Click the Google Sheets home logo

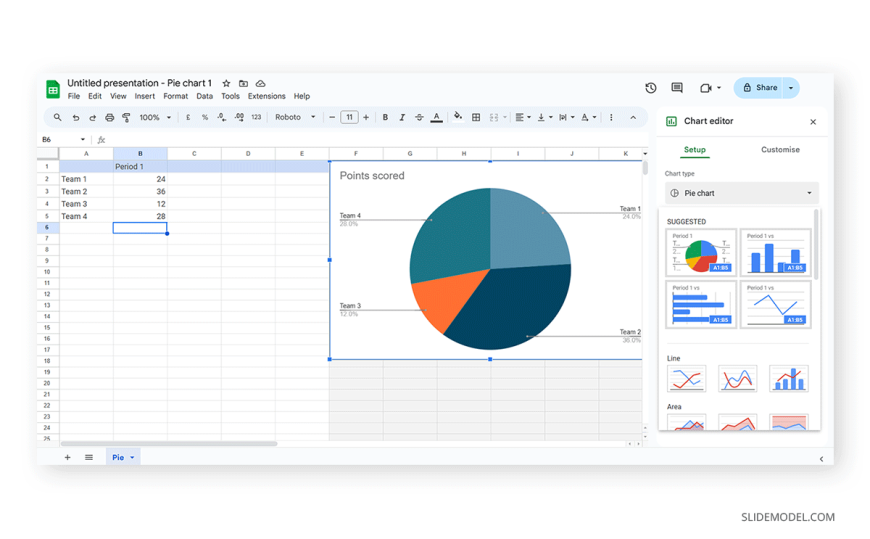click(x=53, y=89)
